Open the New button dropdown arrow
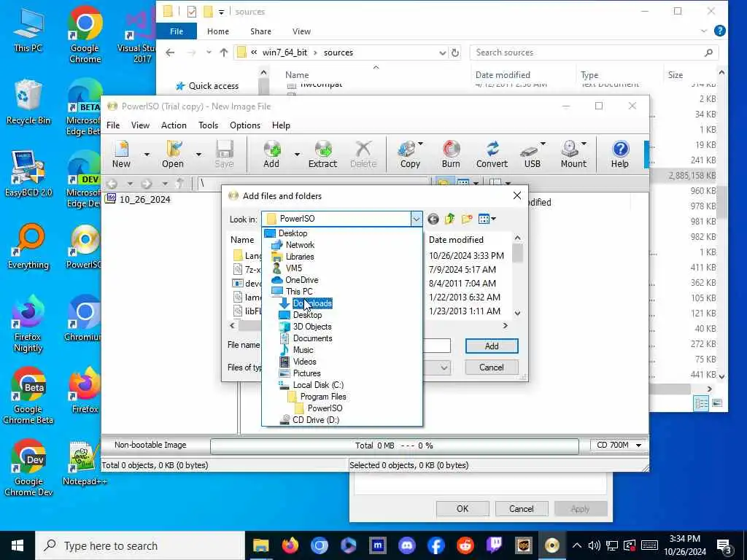The width and height of the screenshot is (747, 560). click(147, 155)
